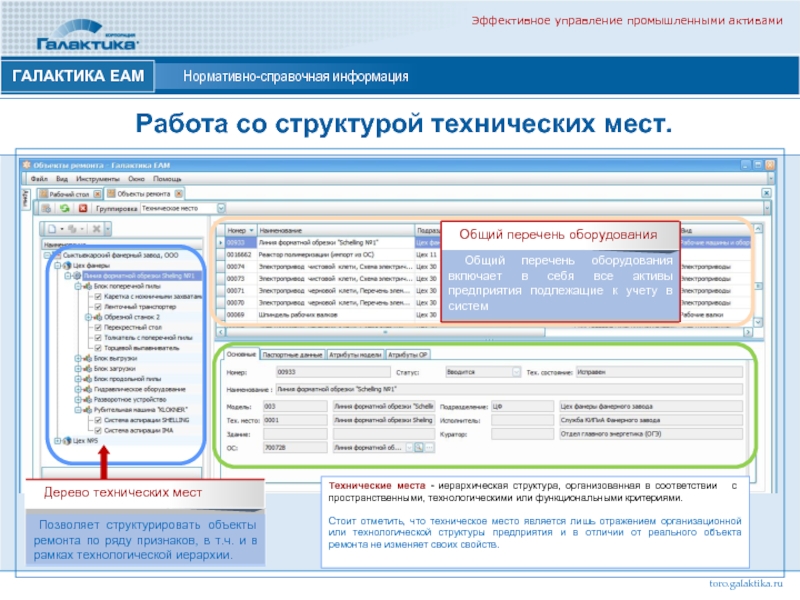This screenshot has width=800, height=600.
Task: Toggle checkbox Толкатель с поперечной пилы
Action: [x=98, y=337]
